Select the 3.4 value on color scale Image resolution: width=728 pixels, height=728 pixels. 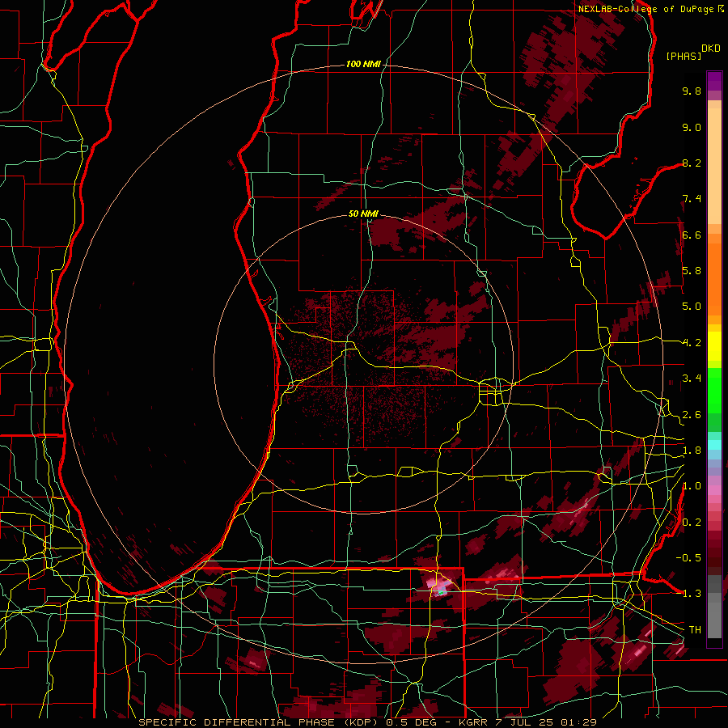(x=692, y=379)
